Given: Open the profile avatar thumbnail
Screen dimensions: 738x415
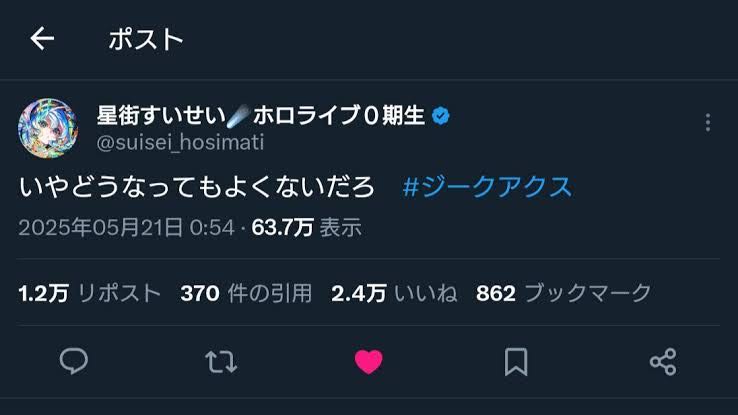Looking at the screenshot, I should (x=48, y=128).
